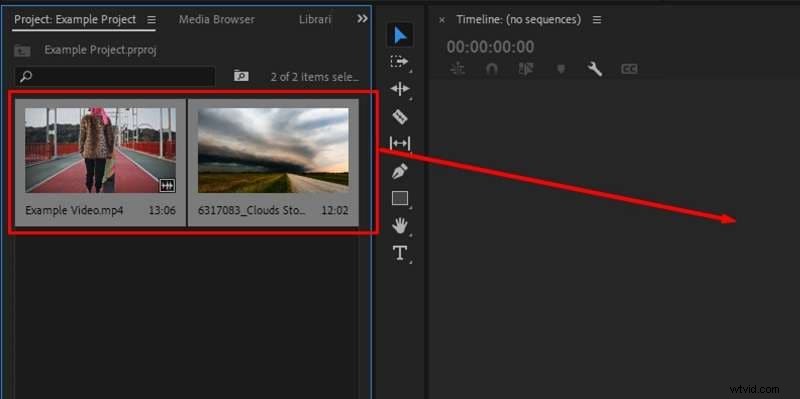Click the 00:00:00:00 timecode
800x399 pixels.
click(x=490, y=47)
